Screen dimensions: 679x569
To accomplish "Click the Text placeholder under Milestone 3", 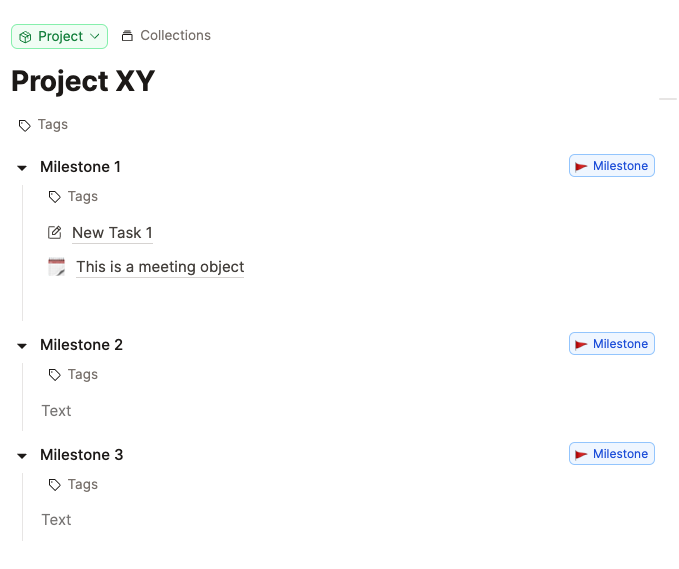I will pyautogui.click(x=56, y=520).
